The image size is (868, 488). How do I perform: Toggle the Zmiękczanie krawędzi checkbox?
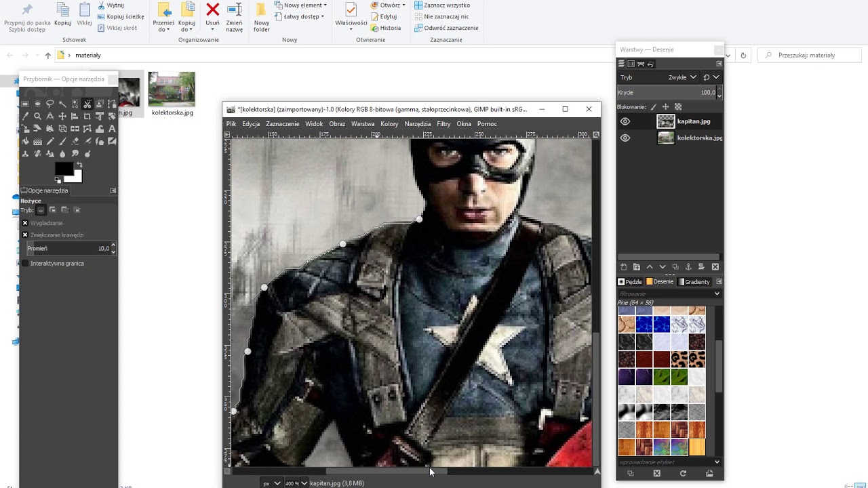25,235
